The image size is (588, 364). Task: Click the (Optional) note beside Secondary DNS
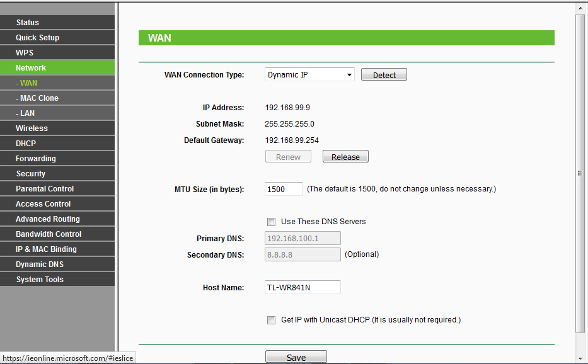(362, 254)
